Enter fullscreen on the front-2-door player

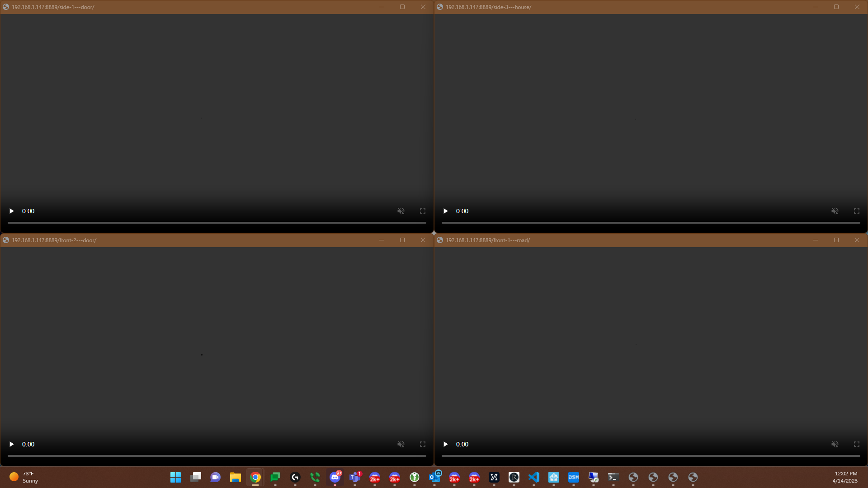(422, 444)
